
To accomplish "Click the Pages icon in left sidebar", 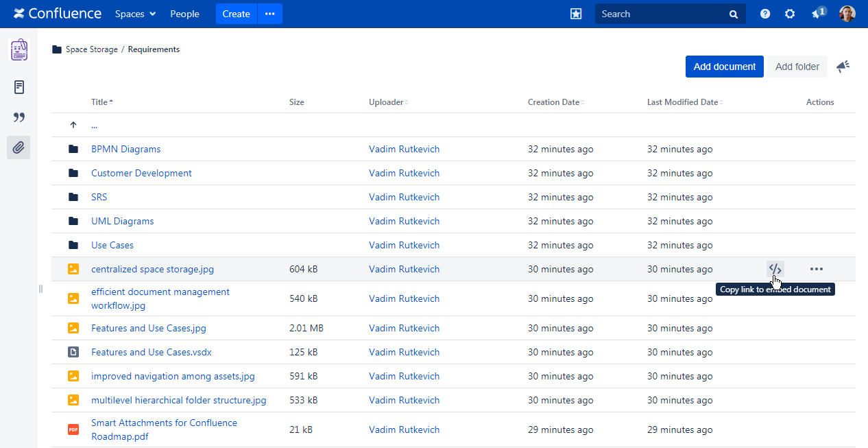I will point(19,87).
